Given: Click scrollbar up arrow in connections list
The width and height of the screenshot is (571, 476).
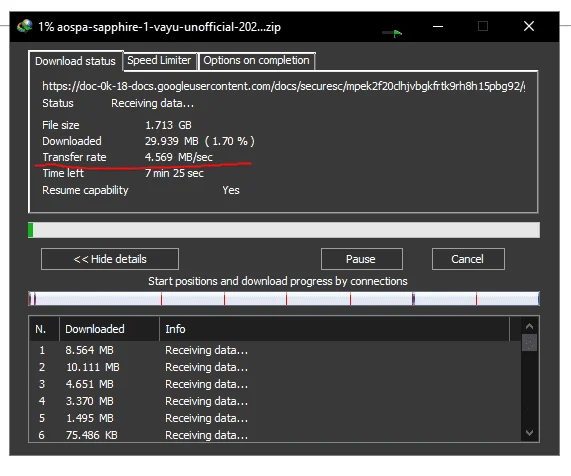Looking at the screenshot, I should (x=529, y=326).
